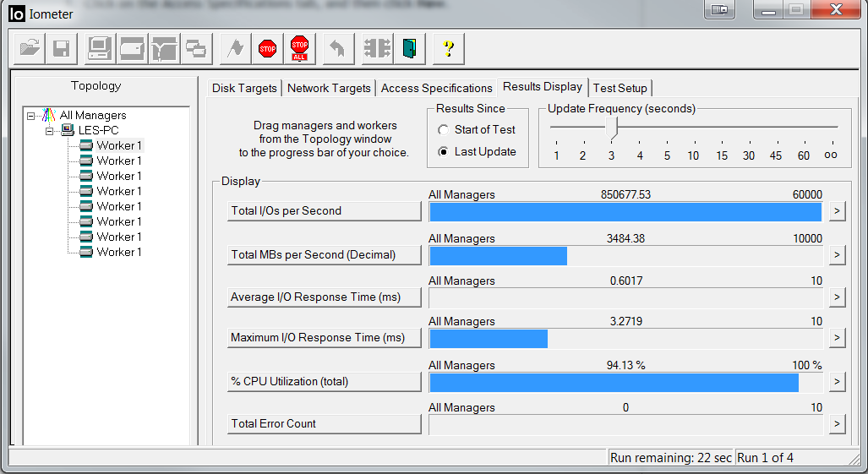868x474 pixels.
Task: Collapse the LES-PC manager node
Action: coord(49,131)
